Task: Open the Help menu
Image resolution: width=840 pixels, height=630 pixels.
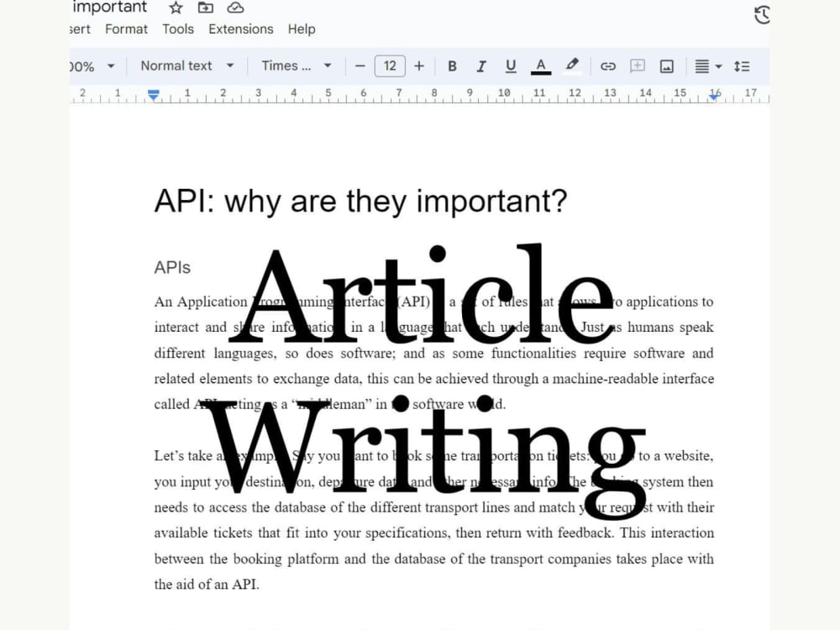Action: [x=301, y=29]
